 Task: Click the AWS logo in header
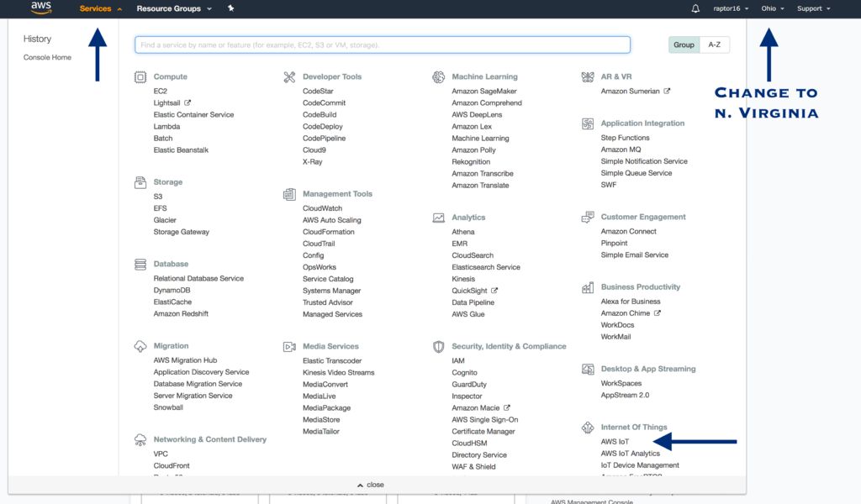point(41,8)
